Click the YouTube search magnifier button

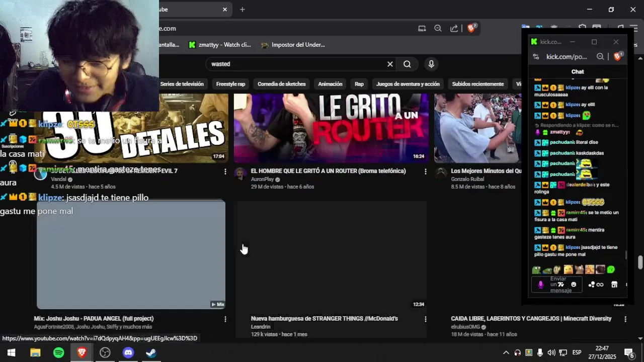click(x=407, y=64)
